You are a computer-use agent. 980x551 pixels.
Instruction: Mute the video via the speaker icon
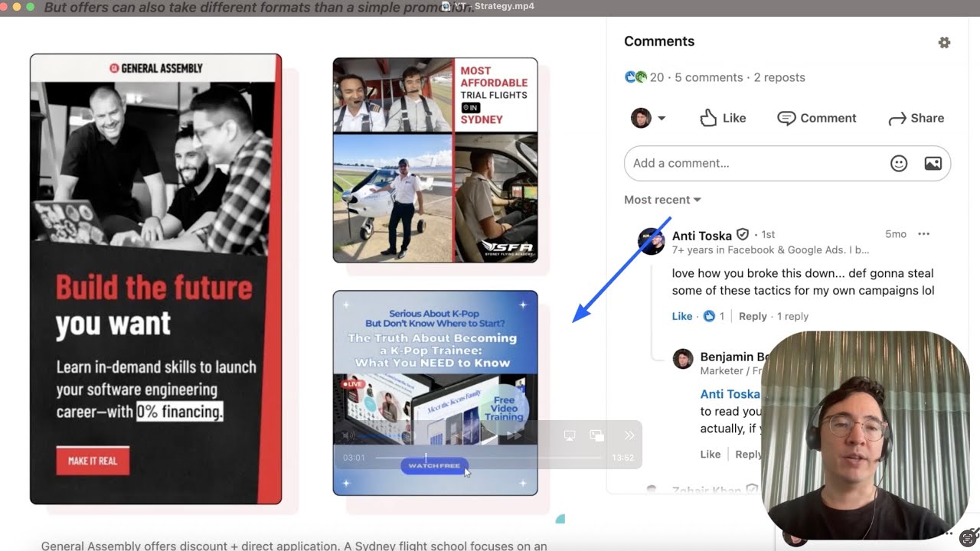tap(349, 435)
